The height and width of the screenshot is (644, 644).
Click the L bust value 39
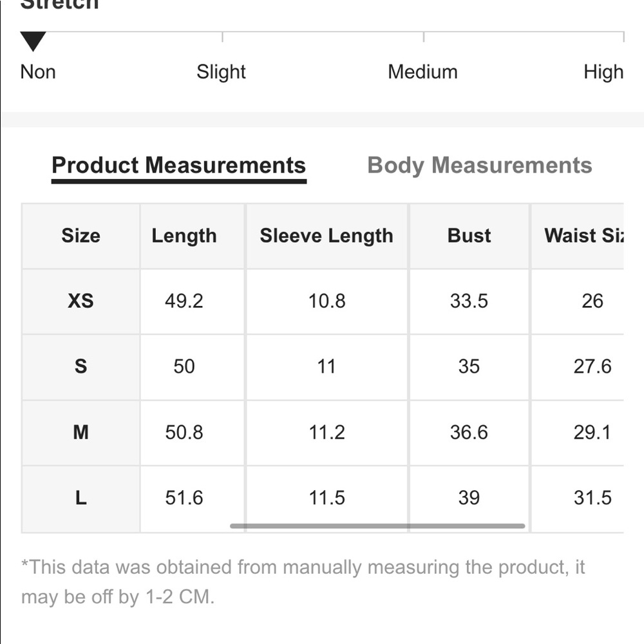[469, 498]
